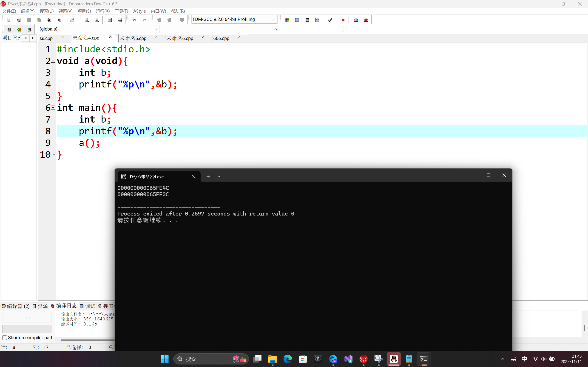Switch to the 未命名5.cpp tab
588x367 pixels.
coord(133,38)
